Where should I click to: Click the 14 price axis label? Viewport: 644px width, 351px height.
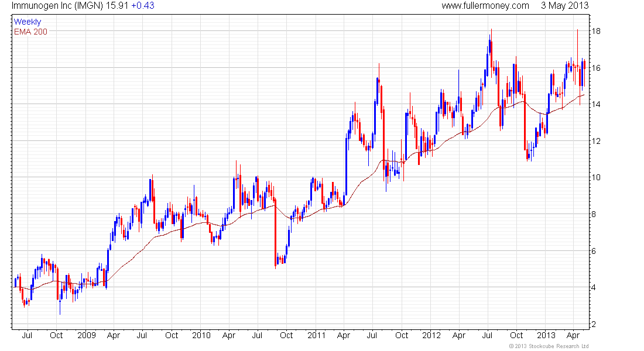(x=595, y=104)
